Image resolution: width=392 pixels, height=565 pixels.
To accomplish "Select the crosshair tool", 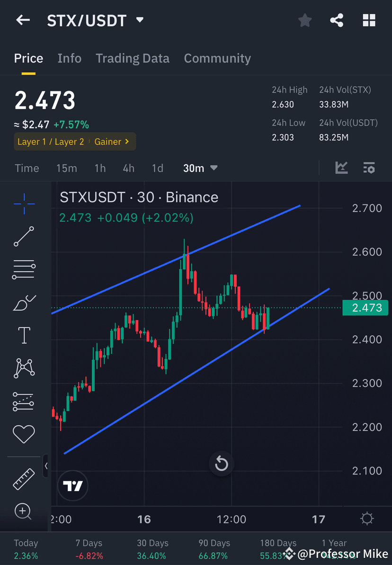I will [x=24, y=204].
